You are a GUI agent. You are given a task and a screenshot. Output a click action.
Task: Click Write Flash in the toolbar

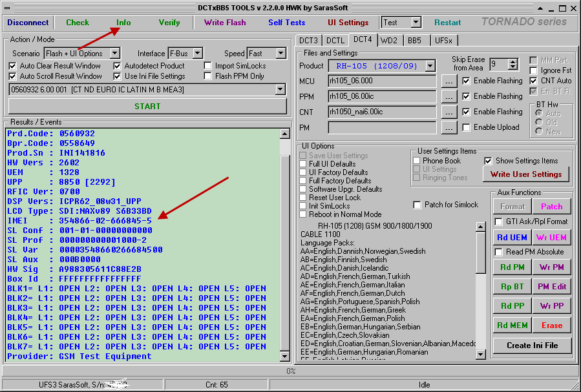pyautogui.click(x=225, y=23)
